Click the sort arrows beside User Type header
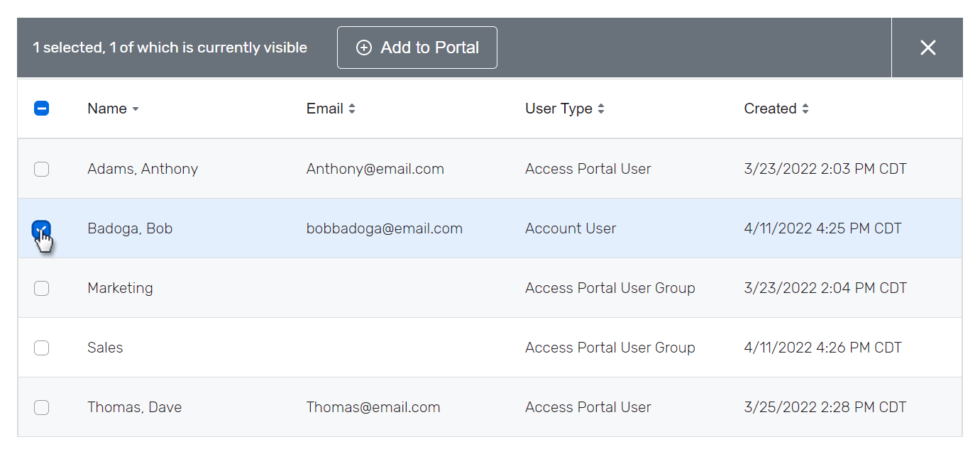The image size is (980, 454). [x=601, y=108]
